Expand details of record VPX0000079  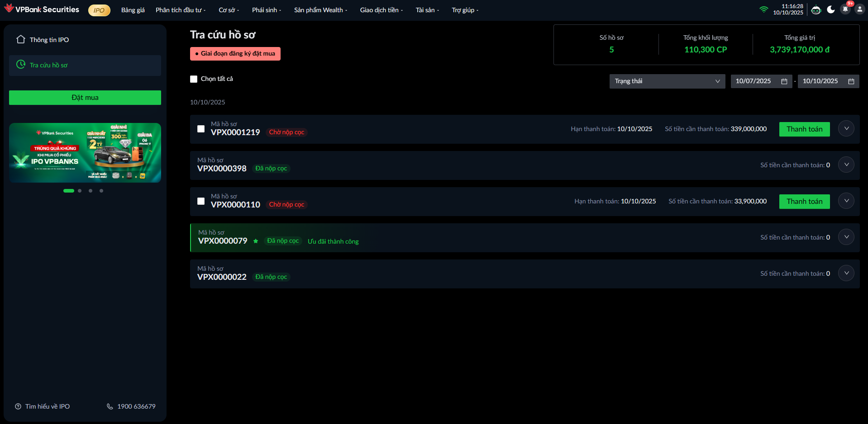point(846,237)
